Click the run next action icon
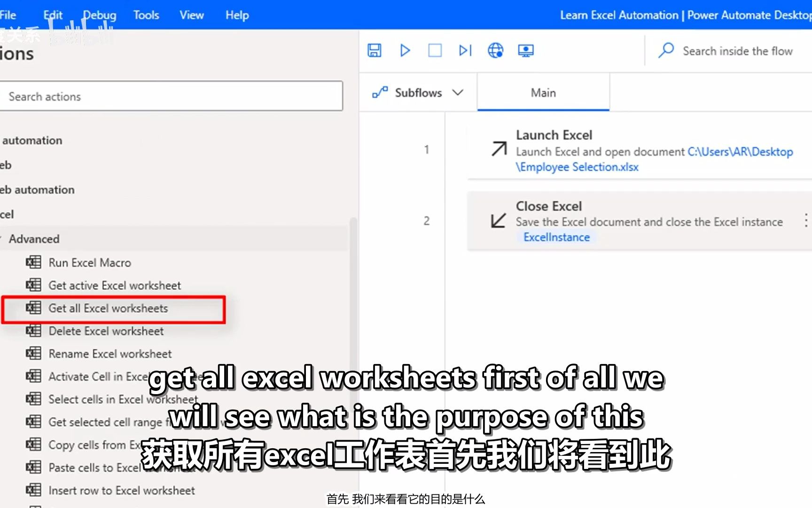The width and height of the screenshot is (812, 508). point(465,50)
